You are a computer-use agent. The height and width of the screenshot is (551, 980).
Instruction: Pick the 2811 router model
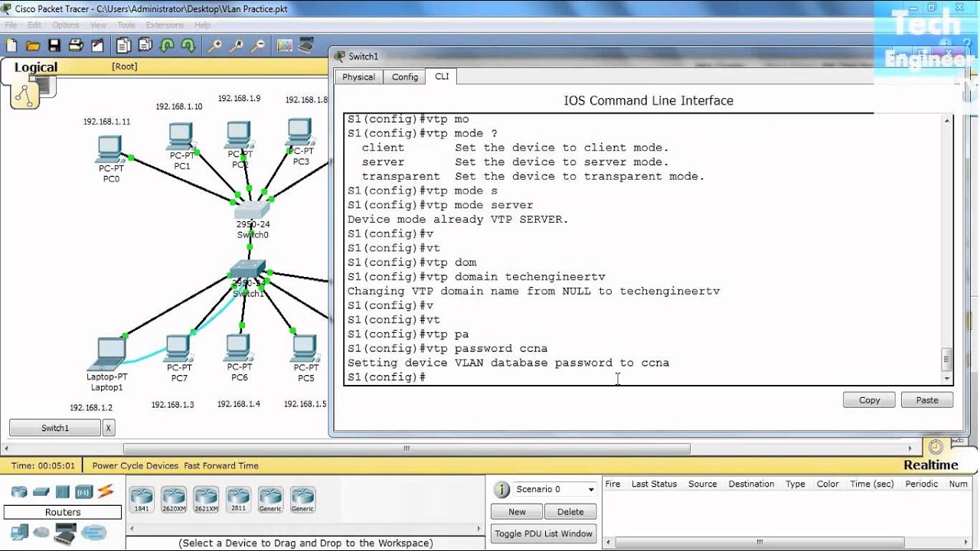point(238,500)
